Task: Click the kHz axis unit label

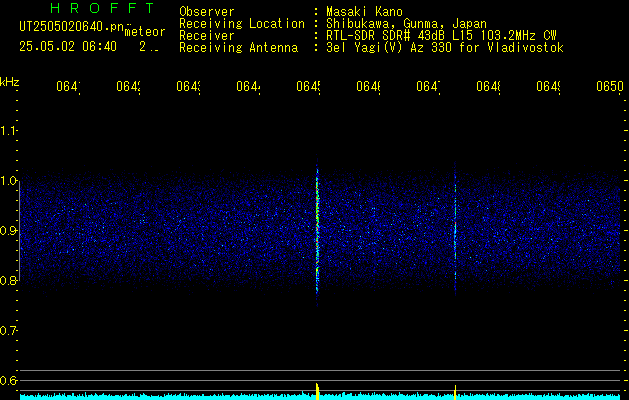Action: (x=10, y=82)
